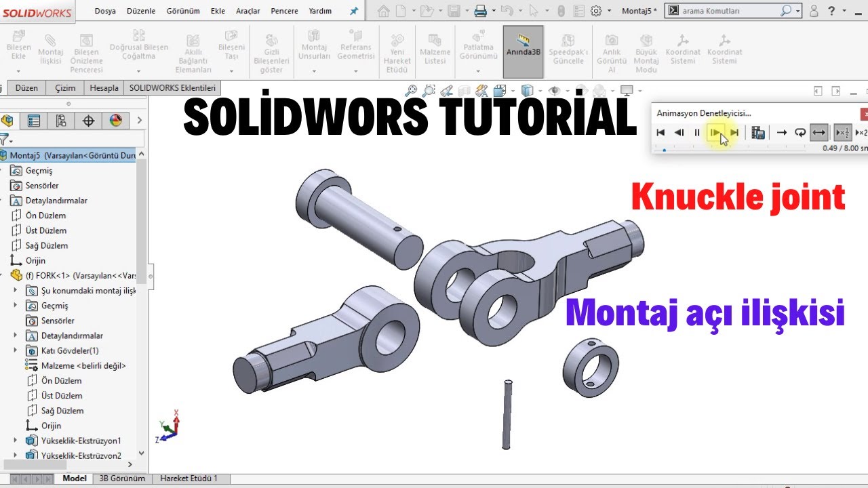868x488 pixels.
Task: Create Yeni Hareket Etüdü
Action: point(397,52)
